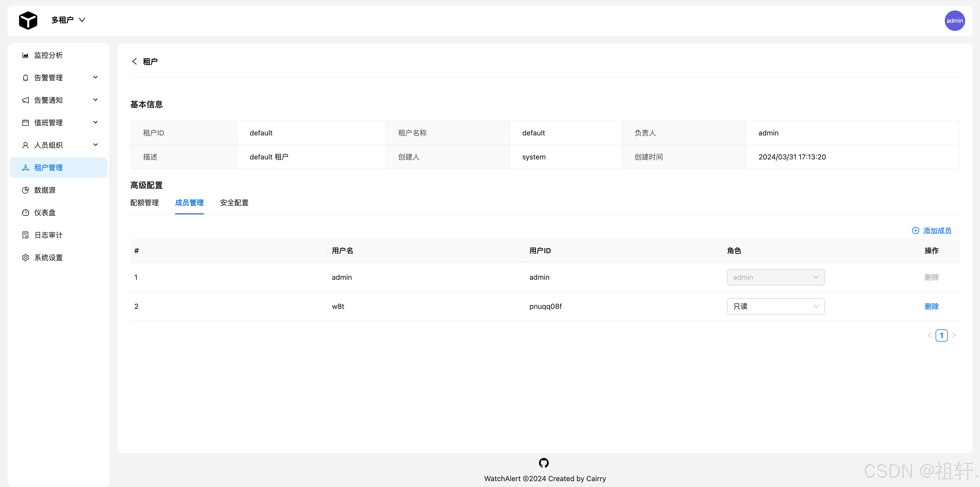Click the plus icon beside 添加成员
The height and width of the screenshot is (487, 980).
(x=916, y=231)
